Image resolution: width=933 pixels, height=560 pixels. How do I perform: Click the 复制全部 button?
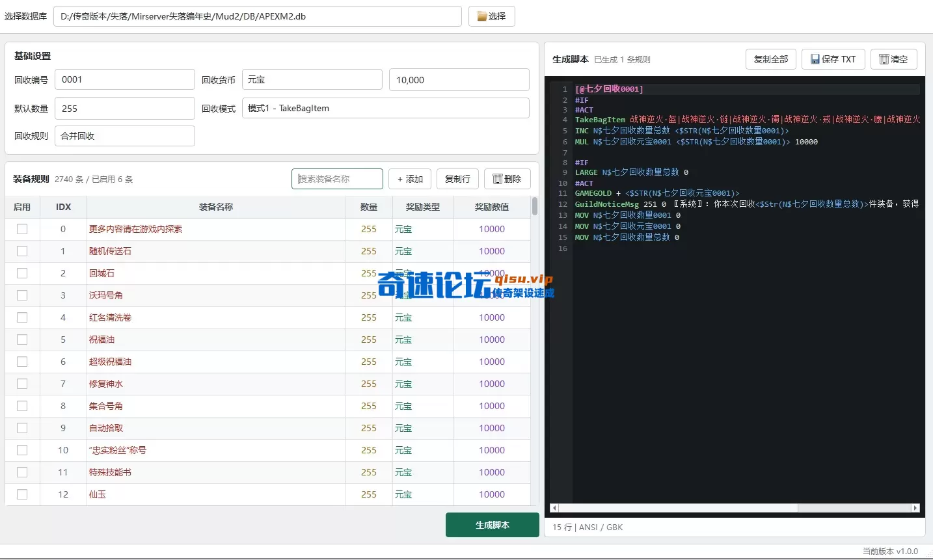tap(771, 59)
